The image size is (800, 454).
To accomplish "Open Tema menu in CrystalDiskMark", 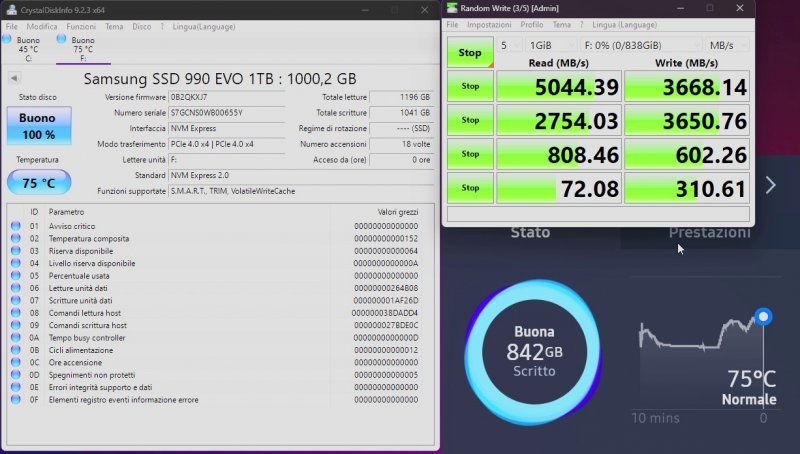I will click(562, 24).
